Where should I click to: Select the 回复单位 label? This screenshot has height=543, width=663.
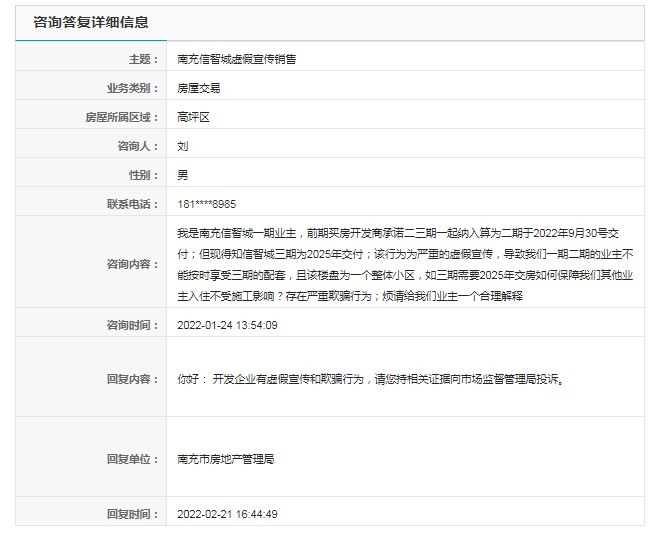(133, 459)
